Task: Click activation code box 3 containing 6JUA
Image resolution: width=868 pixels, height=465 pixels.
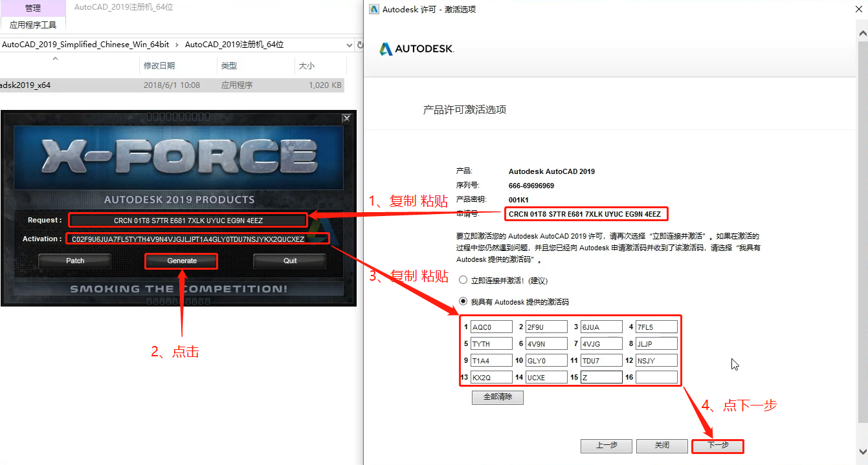Action: pyautogui.click(x=601, y=327)
